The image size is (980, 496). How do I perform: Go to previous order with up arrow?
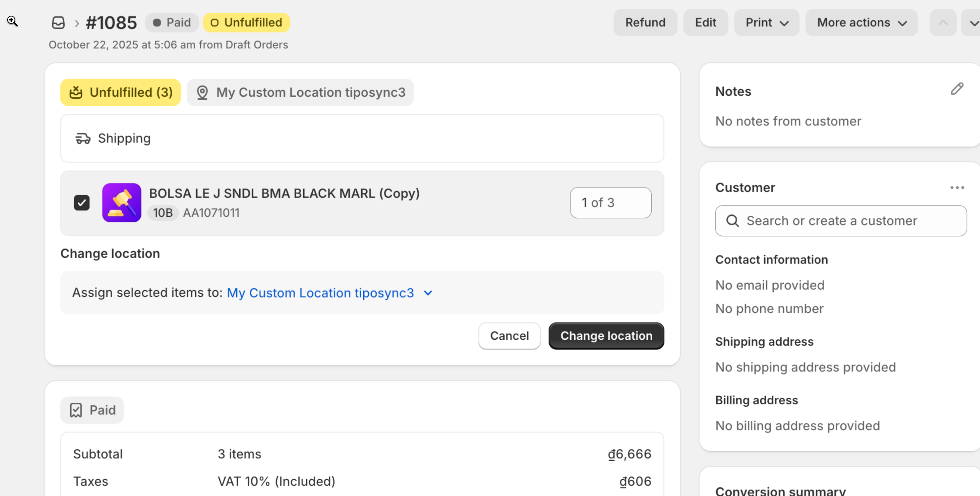click(943, 23)
